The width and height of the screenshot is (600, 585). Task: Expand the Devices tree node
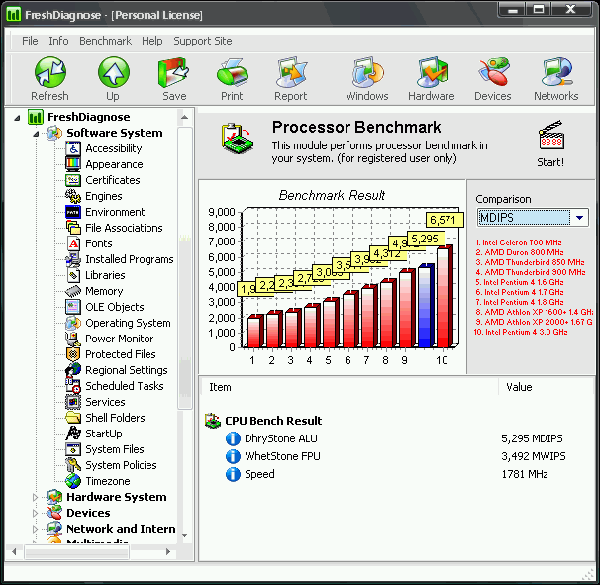(37, 513)
